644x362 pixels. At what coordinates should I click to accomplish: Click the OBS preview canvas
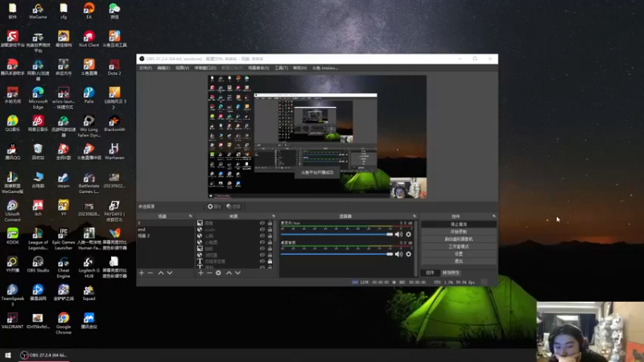tap(317, 137)
